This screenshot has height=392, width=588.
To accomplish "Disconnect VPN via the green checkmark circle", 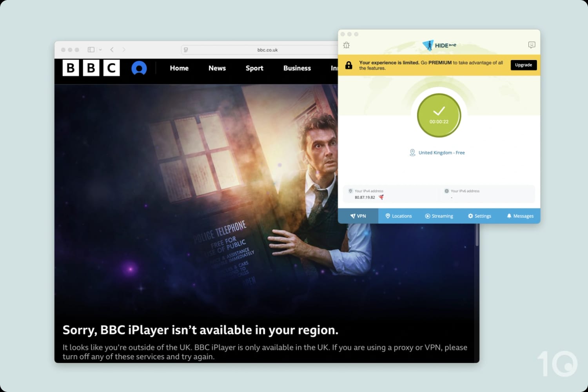I will pos(439,115).
